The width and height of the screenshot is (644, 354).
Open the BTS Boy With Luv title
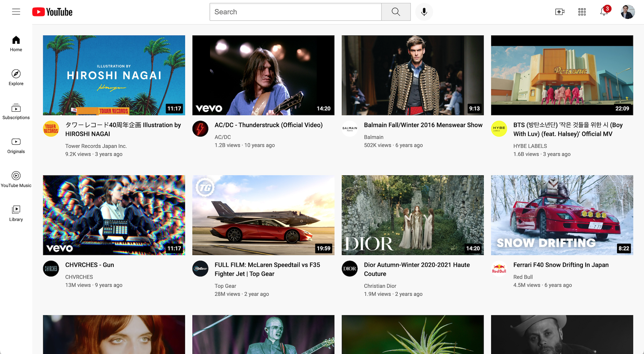point(568,129)
